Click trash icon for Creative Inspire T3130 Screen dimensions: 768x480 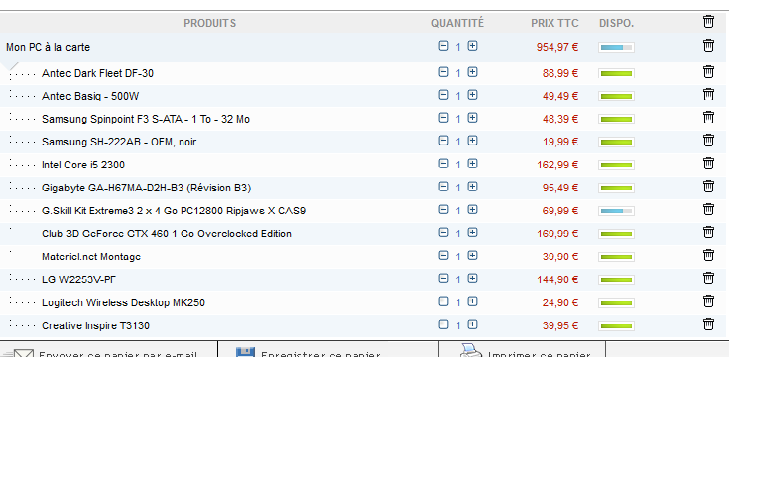(708, 324)
